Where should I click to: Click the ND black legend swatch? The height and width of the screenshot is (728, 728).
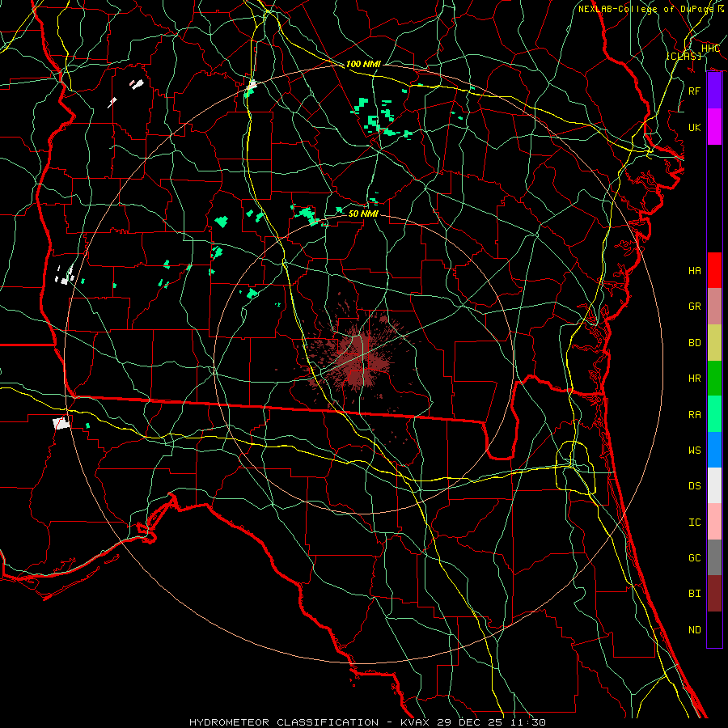pyautogui.click(x=714, y=629)
